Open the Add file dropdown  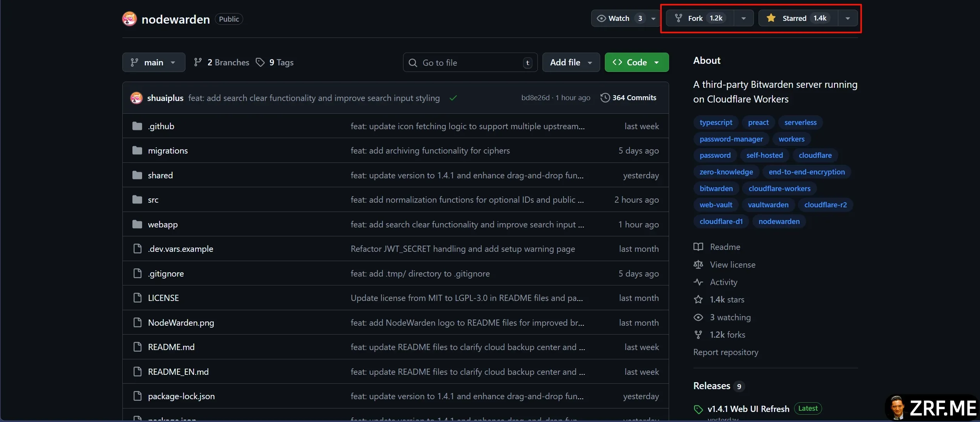pos(571,62)
